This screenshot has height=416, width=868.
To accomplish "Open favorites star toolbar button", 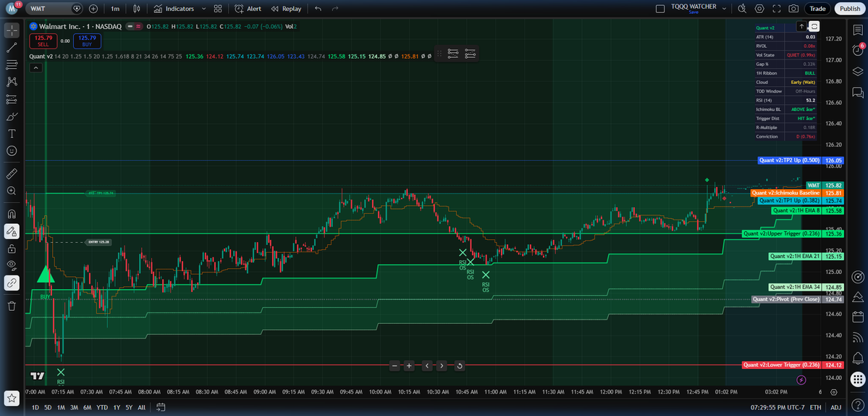I will pos(12,397).
